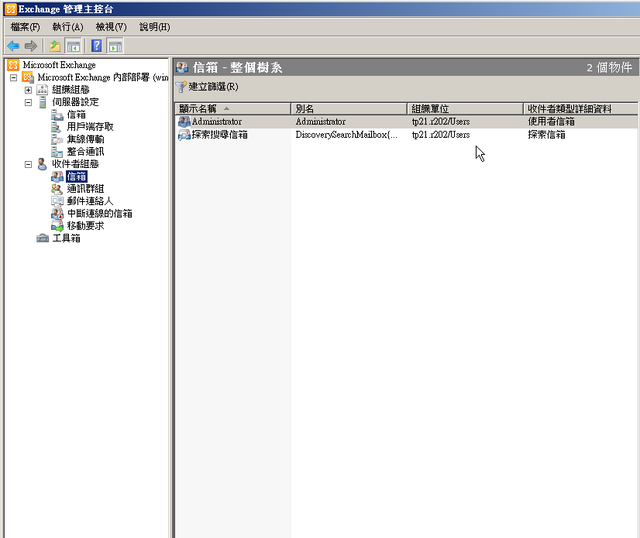Click the 建立篩選(R) button
The height and width of the screenshot is (538, 640).
tap(207, 87)
